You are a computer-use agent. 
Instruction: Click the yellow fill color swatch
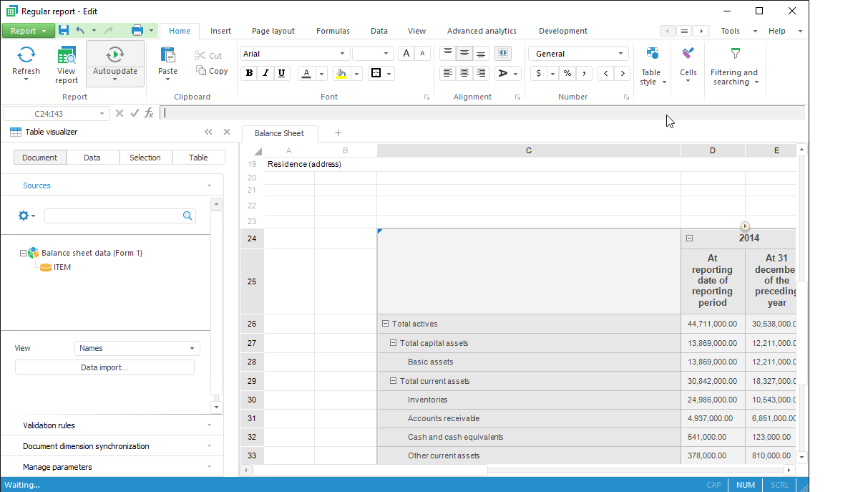[341, 73]
